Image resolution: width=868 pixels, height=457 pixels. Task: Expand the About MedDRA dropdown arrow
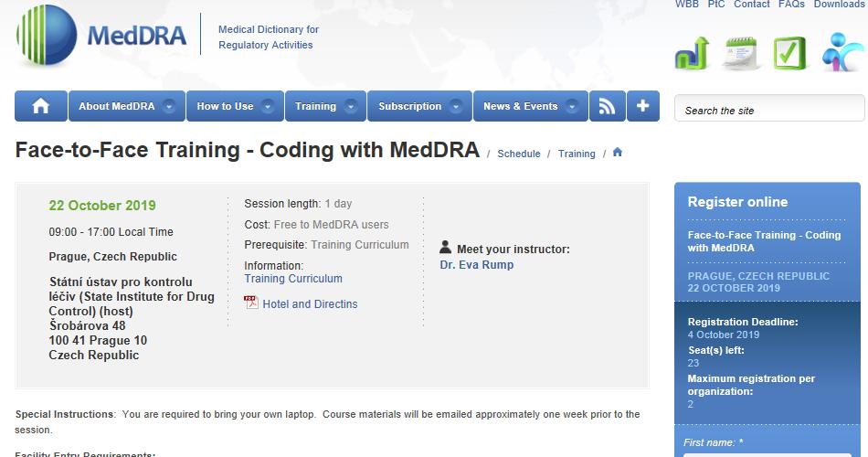tap(169, 106)
